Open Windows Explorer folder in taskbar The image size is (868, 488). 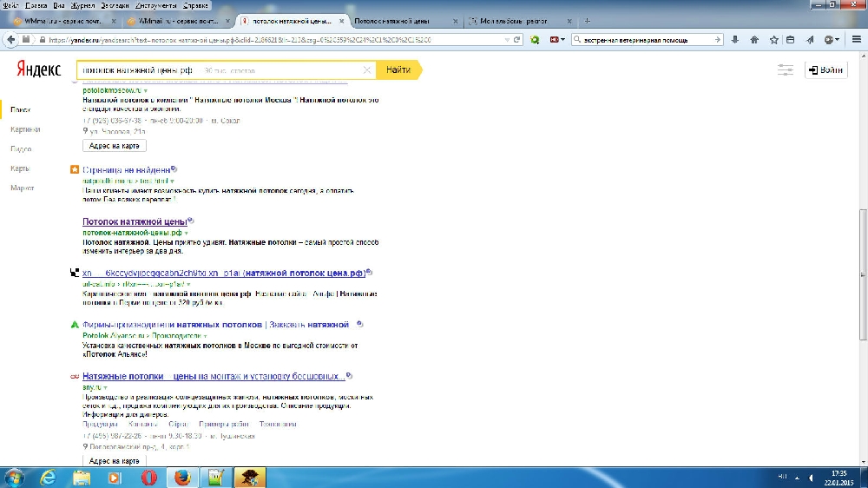click(82, 478)
